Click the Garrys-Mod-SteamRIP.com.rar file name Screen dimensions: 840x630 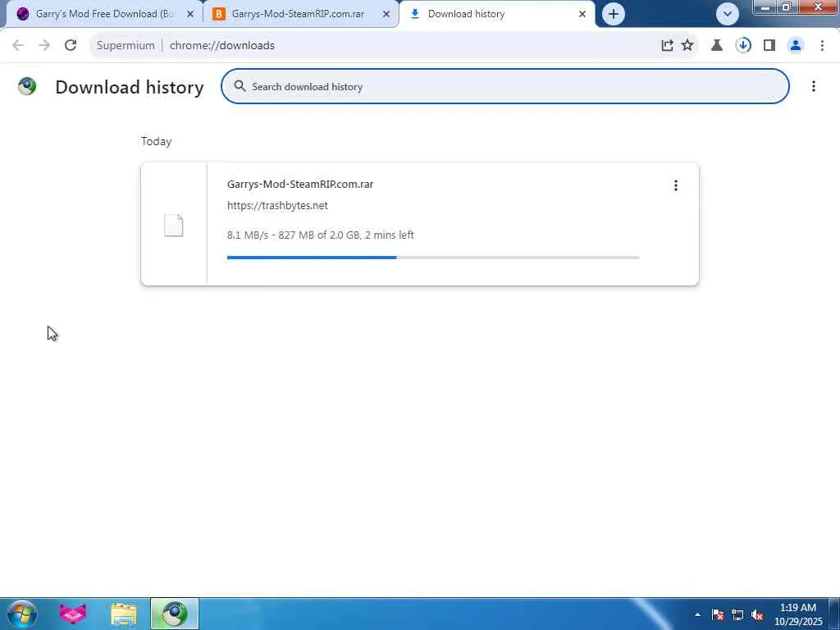pos(300,185)
